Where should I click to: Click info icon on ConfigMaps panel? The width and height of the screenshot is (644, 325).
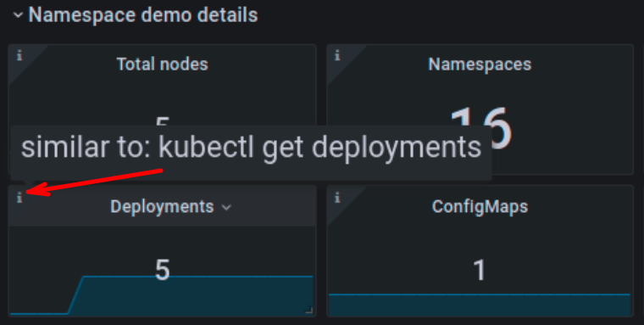coord(337,199)
